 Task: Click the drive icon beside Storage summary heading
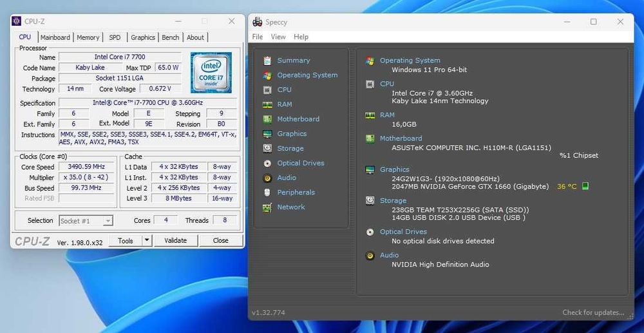point(370,201)
